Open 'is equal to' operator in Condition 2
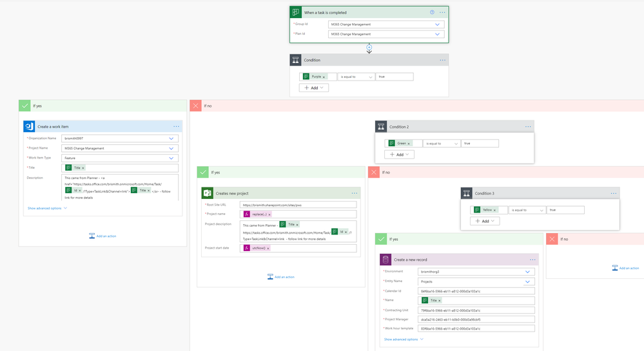This screenshot has width=644, height=351. (x=442, y=144)
